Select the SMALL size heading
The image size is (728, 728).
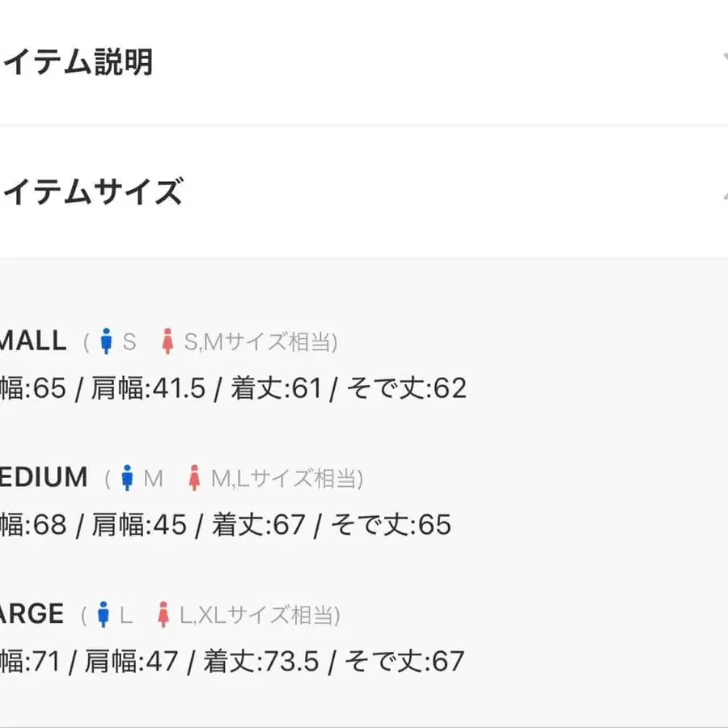(x=32, y=341)
